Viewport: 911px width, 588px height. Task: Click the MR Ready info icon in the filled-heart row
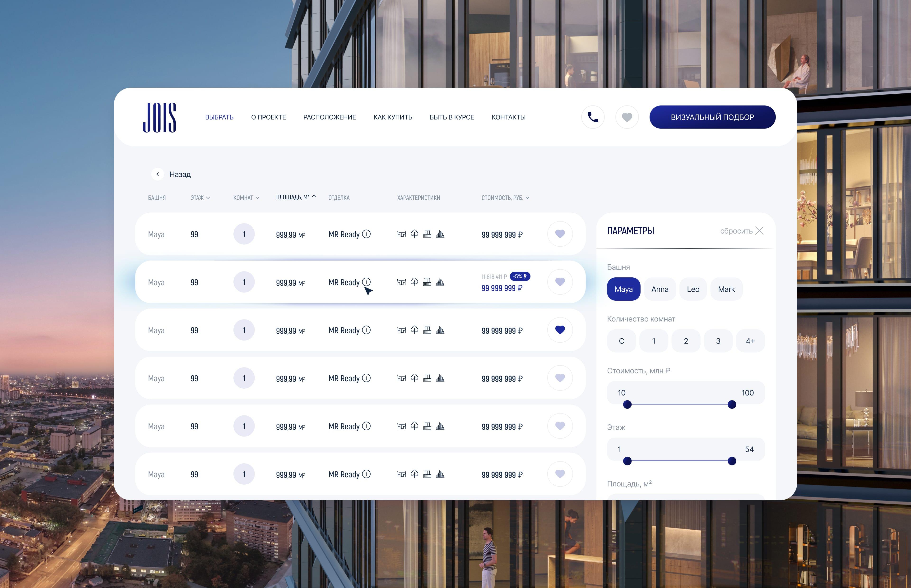366,330
